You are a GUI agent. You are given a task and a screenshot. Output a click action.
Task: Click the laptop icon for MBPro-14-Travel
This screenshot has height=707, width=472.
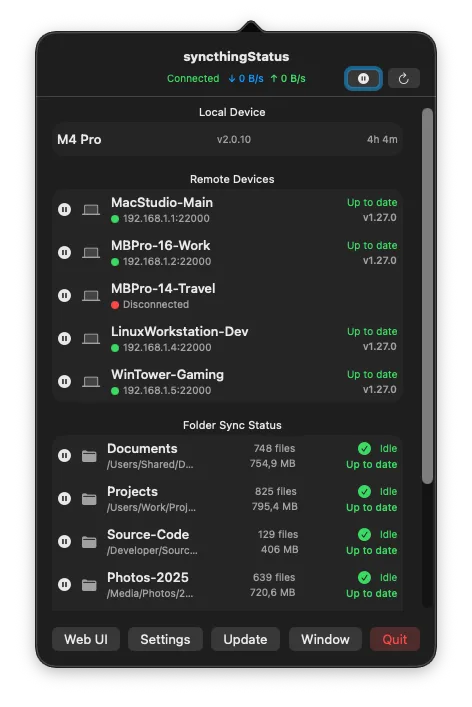[x=91, y=296]
